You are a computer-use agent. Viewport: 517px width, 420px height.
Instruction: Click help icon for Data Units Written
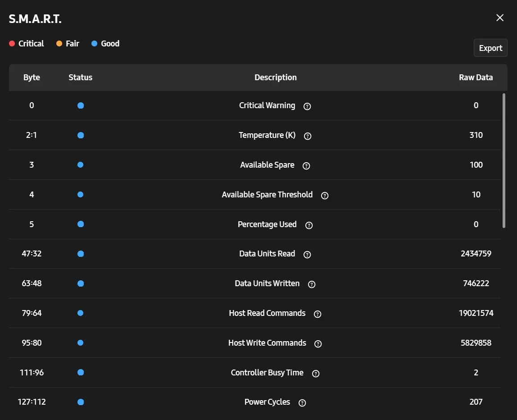[311, 284]
